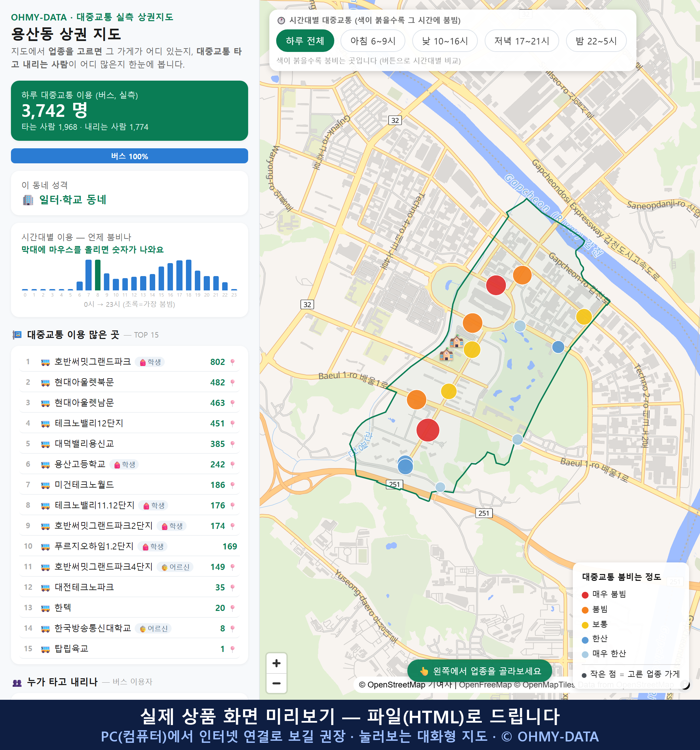Click pin icon next to 호반써밋그랜드파크2단지 174
Viewport: 700px width, 750px height.
coord(232,526)
